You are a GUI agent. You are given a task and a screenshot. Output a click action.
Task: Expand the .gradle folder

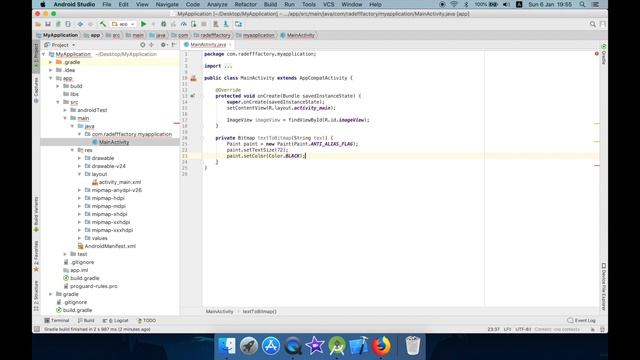[x=51, y=62]
